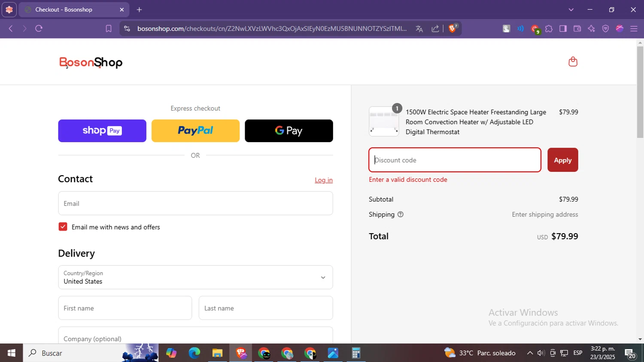This screenshot has height=362, width=644.
Task: Click the 'Enter shipping address' text
Action: [x=545, y=214]
